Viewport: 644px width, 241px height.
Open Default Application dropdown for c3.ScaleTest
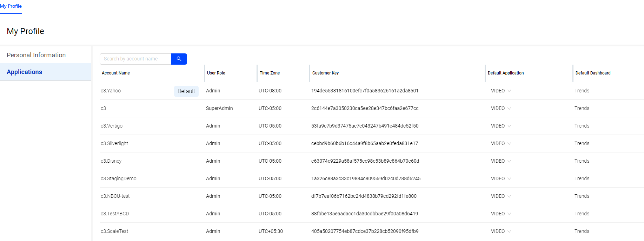tap(501, 231)
